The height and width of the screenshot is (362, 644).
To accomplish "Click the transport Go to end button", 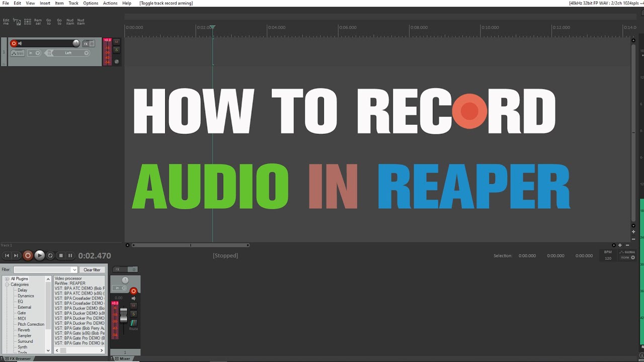I will 16,256.
